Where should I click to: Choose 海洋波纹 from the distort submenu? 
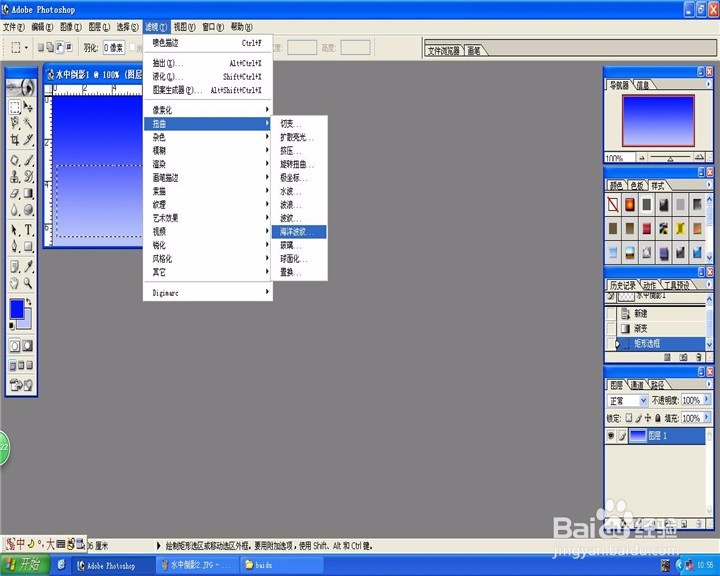coord(299,232)
